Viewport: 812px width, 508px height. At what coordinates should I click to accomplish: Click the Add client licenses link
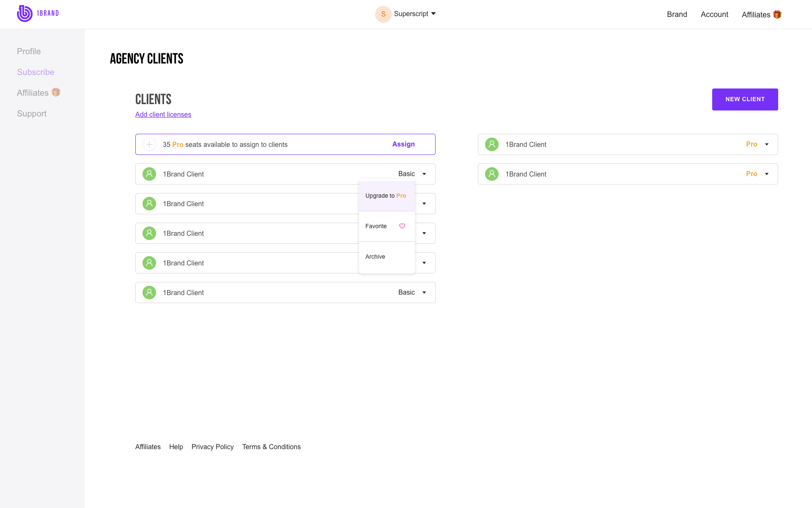point(163,114)
